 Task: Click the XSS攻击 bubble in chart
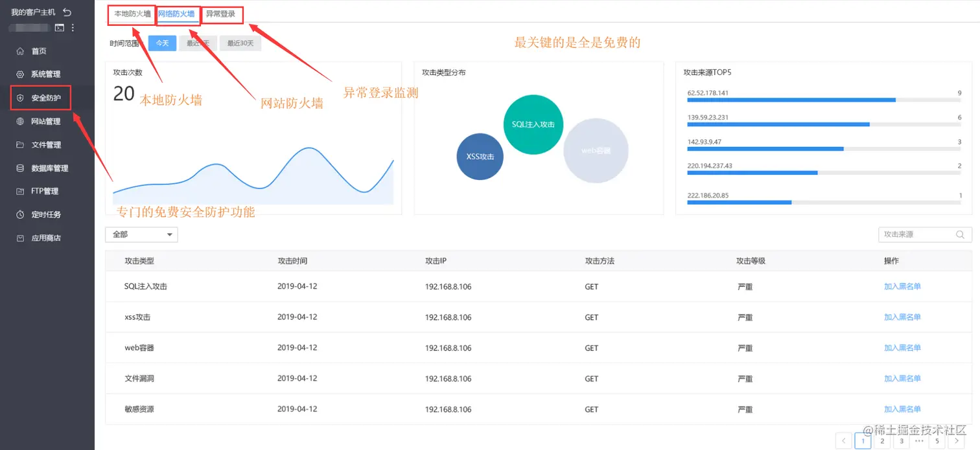(480, 157)
